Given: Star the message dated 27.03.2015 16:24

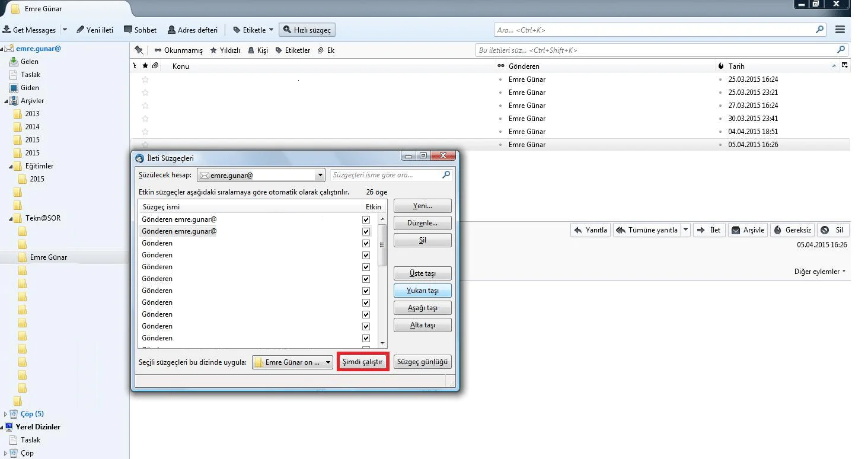Looking at the screenshot, I should click(145, 106).
